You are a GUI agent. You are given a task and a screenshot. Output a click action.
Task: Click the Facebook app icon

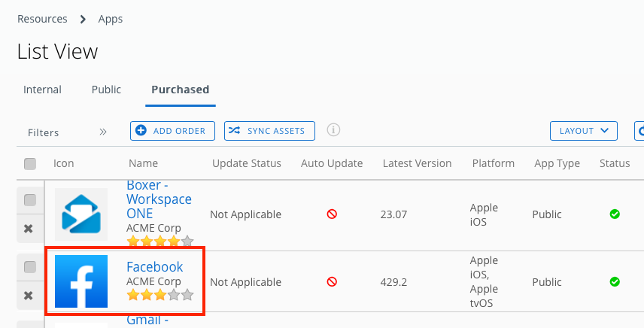tap(81, 281)
